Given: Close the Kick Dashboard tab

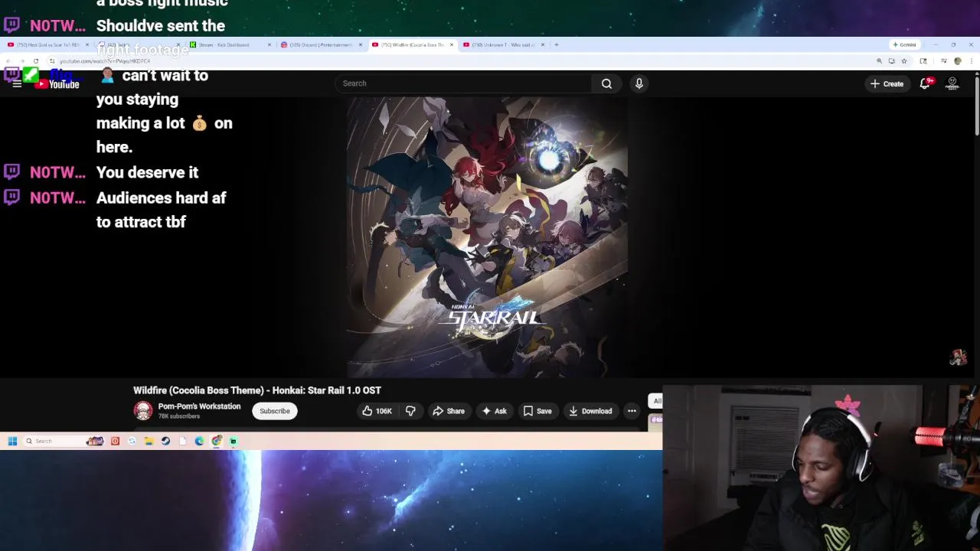Looking at the screenshot, I should (269, 44).
